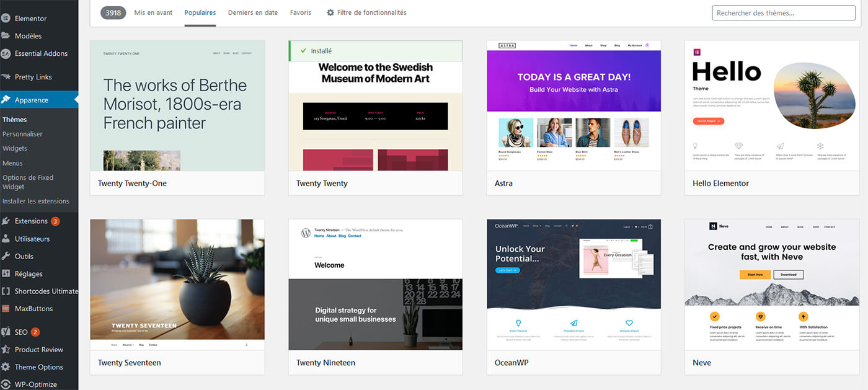Go to Essential Addons menu label
868x390 pixels.
click(x=42, y=53)
